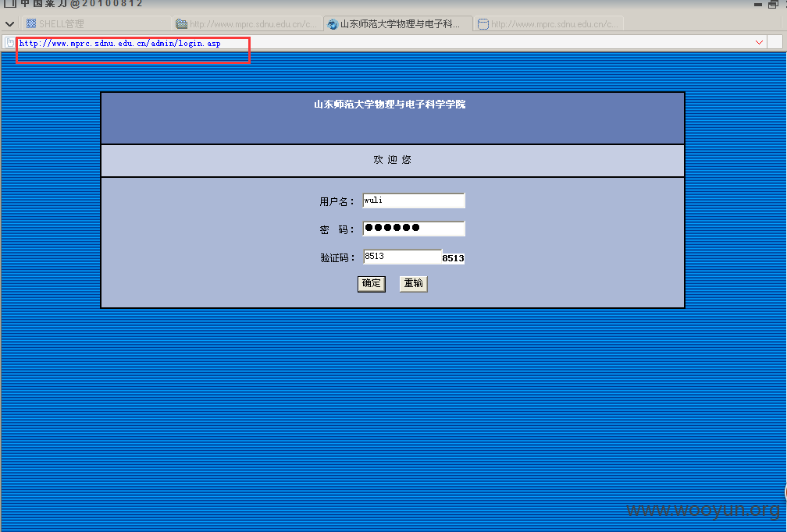Expand the tab list chevron at left
Viewport: 787px width, 532px height.
[9, 23]
